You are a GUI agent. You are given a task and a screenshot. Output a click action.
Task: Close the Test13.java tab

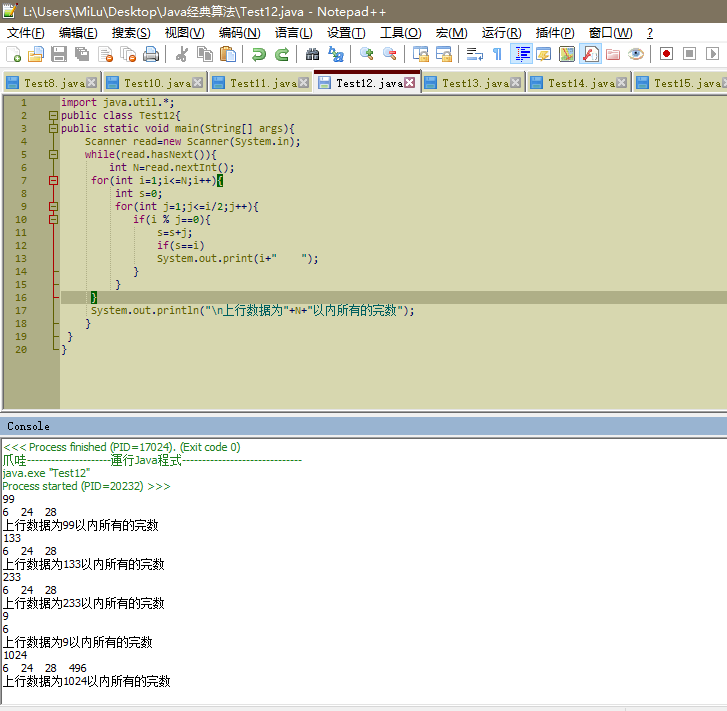[515, 83]
